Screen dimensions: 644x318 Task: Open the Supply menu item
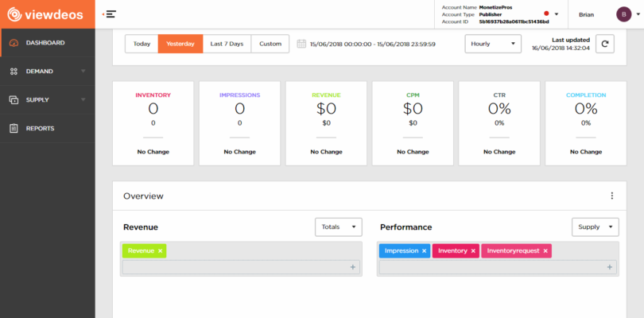click(x=48, y=100)
